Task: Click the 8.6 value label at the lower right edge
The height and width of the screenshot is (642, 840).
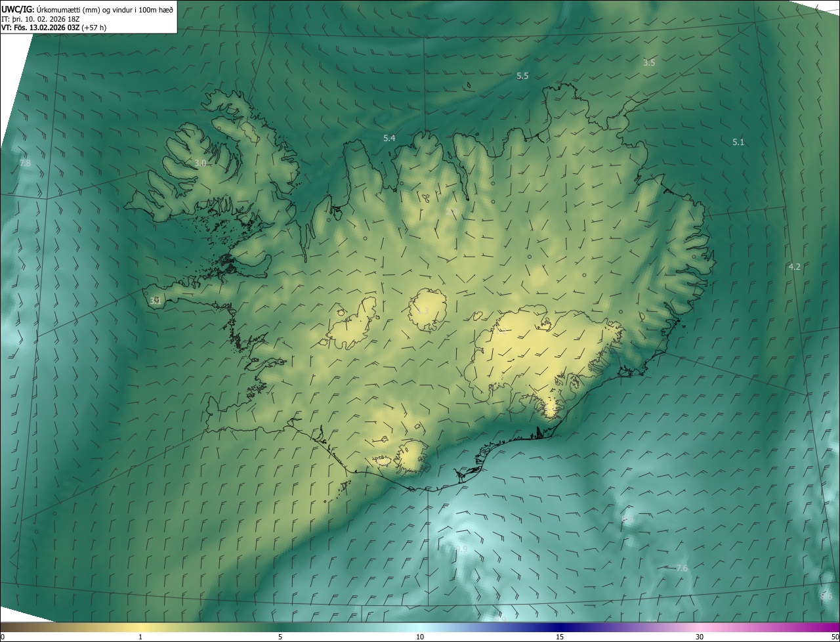Action: 826,596
